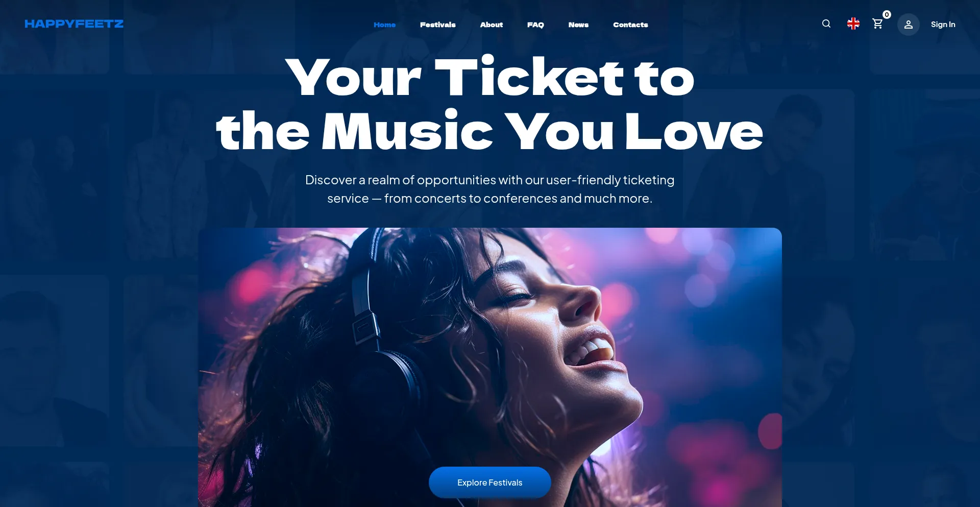The height and width of the screenshot is (507, 980).
Task: Click the Sign In link
Action: click(943, 25)
